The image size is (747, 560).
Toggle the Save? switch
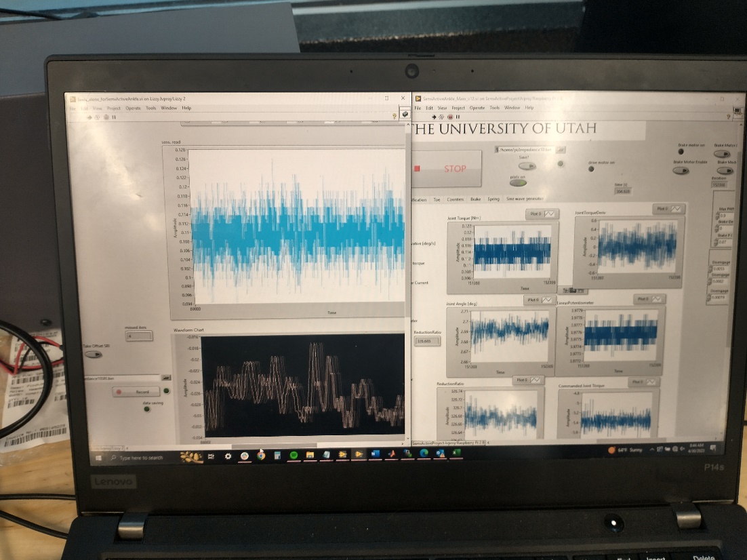coord(527,166)
